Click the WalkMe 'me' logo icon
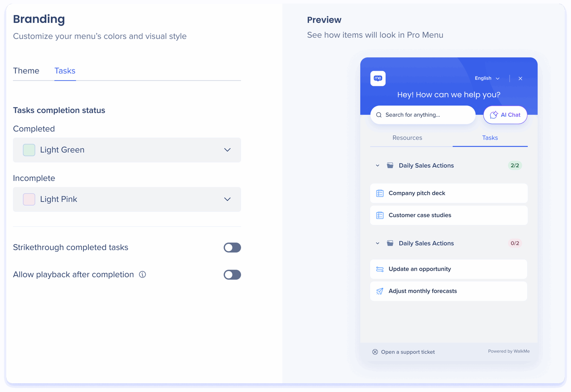The image size is (571, 392). point(378,79)
